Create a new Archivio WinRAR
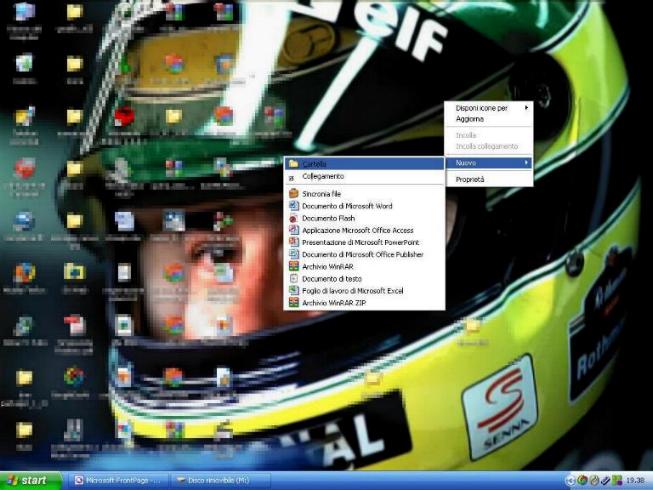 364,266
